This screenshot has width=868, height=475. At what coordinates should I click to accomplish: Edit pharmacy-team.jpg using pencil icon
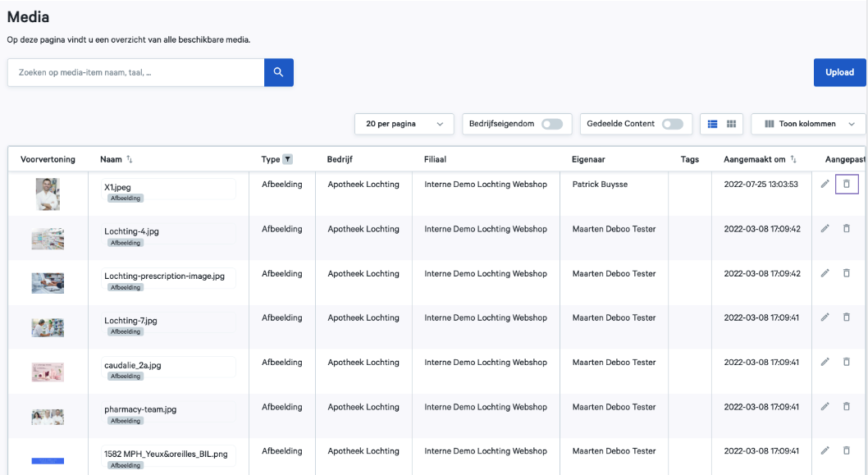point(825,406)
